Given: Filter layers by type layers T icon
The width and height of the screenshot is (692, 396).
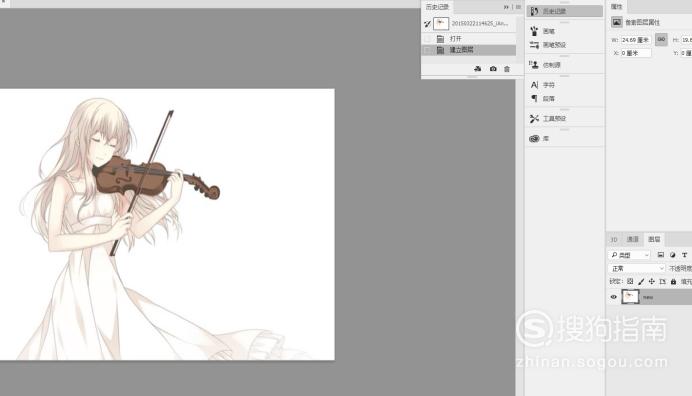Looking at the screenshot, I should tap(684, 255).
